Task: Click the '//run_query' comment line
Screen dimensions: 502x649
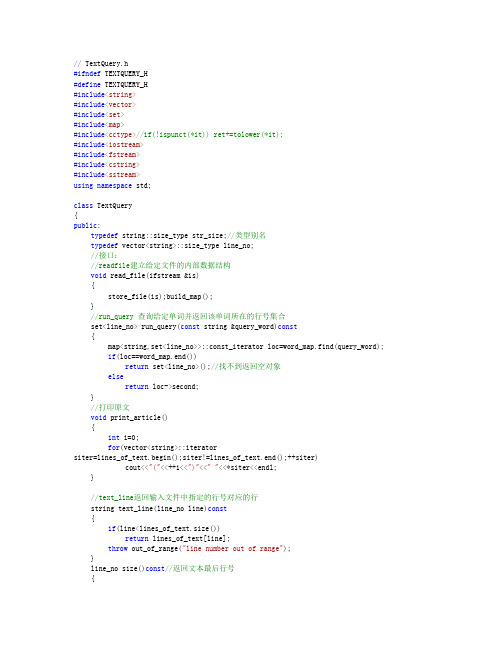Action: pos(188,317)
